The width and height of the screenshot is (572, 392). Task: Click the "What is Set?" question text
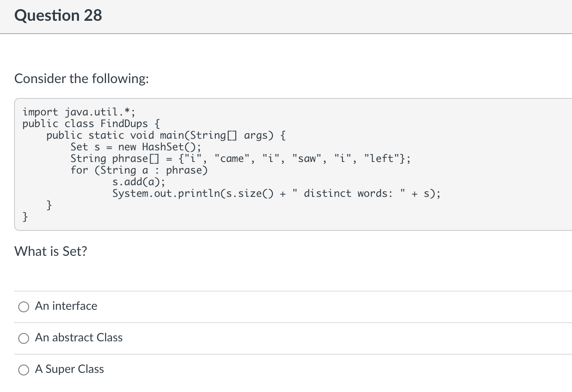click(x=51, y=251)
